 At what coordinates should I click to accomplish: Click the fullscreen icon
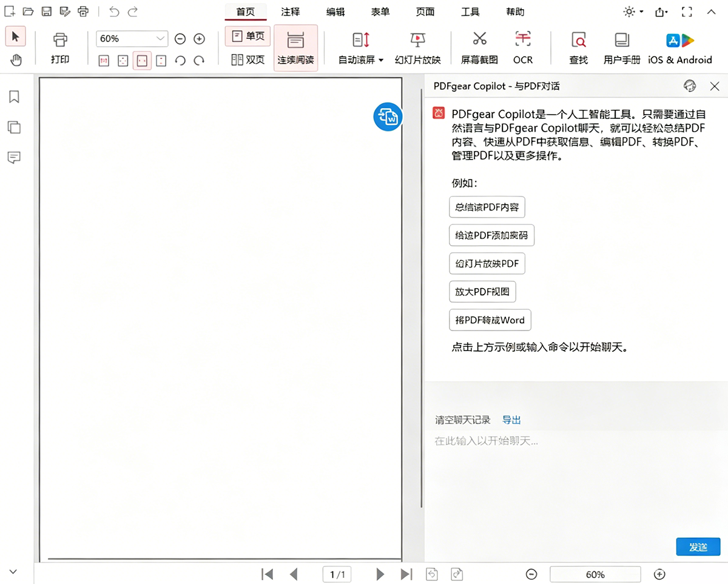[687, 12]
